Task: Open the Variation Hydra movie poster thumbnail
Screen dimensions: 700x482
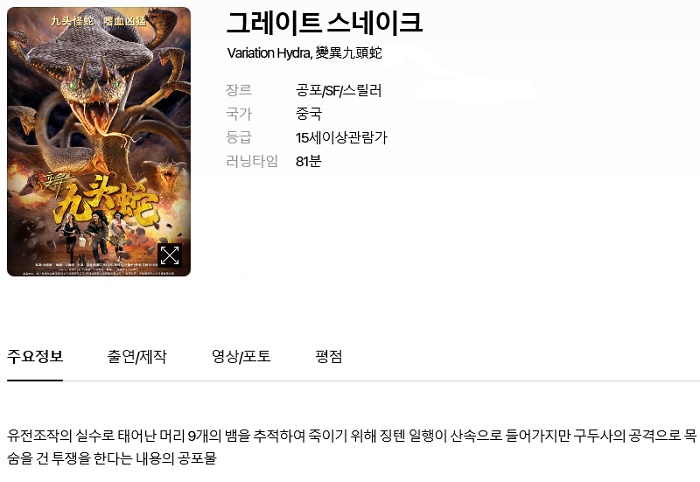Action: pos(99,141)
